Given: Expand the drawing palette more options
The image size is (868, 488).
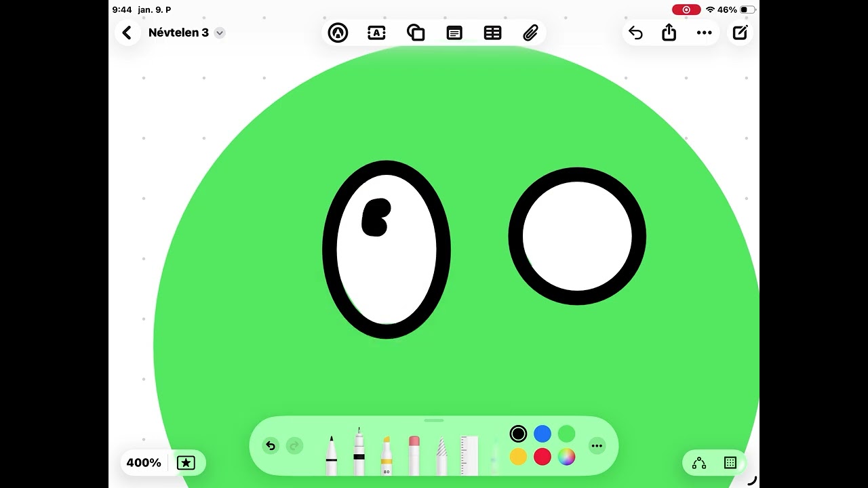Looking at the screenshot, I should click(597, 445).
